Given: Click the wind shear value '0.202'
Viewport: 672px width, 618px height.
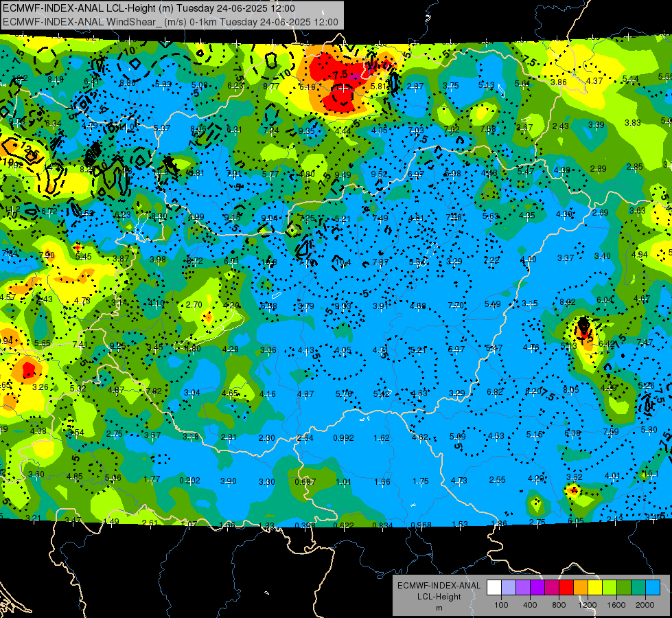Looking at the screenshot, I should (x=189, y=481).
